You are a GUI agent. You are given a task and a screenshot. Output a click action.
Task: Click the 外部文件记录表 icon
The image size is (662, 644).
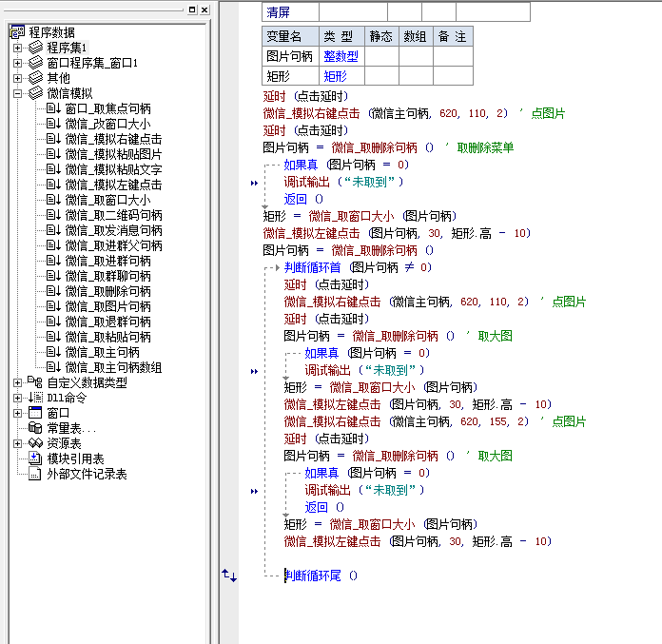(35, 474)
